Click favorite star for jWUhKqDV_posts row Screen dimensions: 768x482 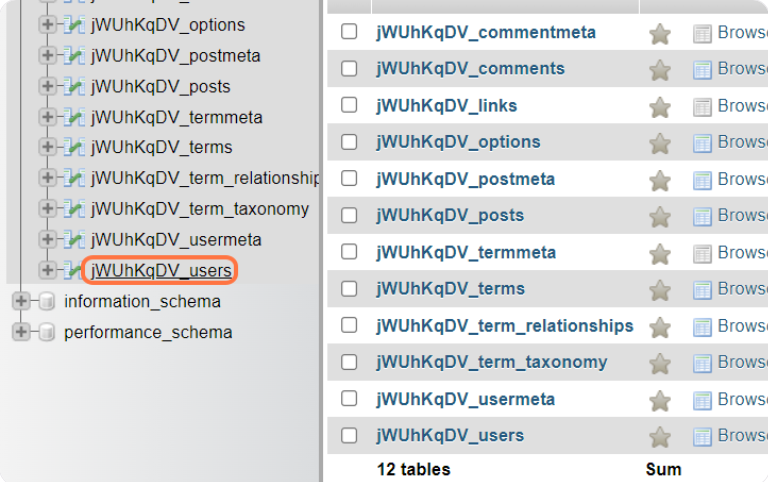(x=660, y=217)
